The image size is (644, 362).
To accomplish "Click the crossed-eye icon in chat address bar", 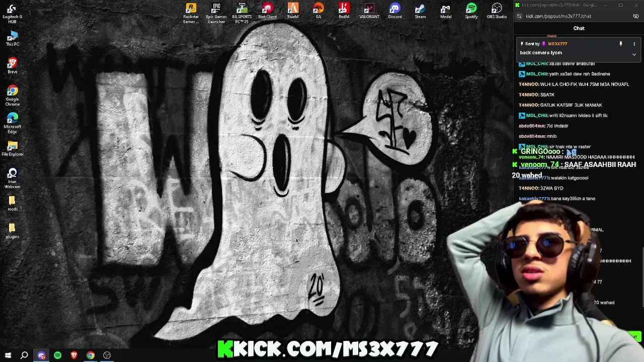I will pyautogui.click(x=635, y=16).
